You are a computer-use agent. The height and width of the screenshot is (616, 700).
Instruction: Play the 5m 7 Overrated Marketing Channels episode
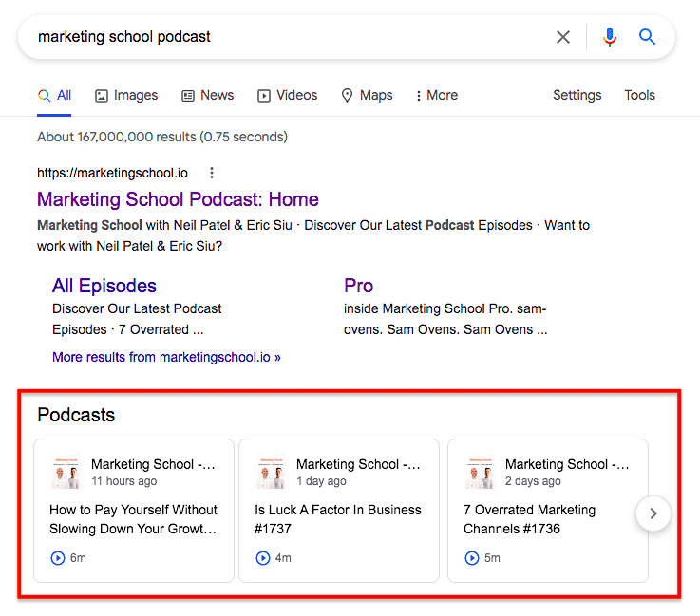pyautogui.click(x=472, y=558)
